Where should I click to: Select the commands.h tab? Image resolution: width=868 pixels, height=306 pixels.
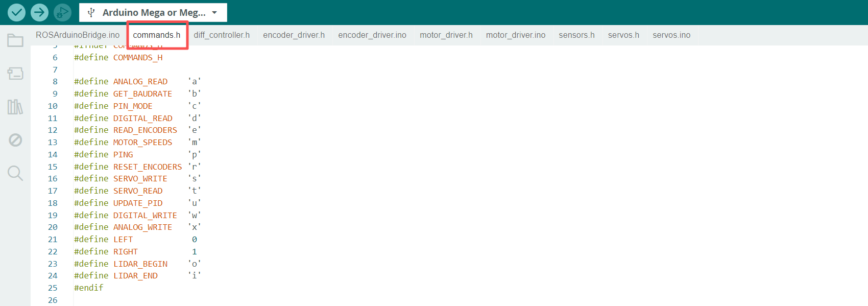pos(157,35)
